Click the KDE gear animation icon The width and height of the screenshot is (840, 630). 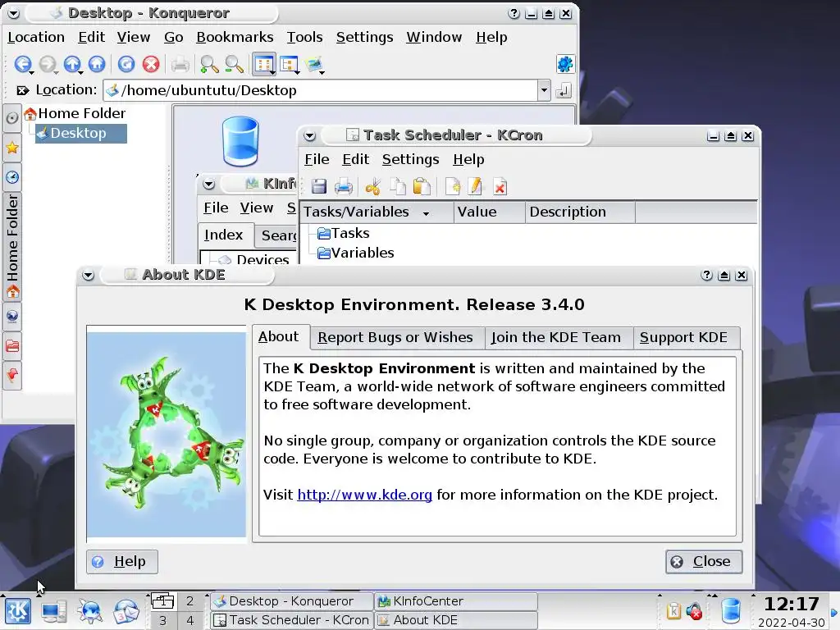tap(564, 64)
